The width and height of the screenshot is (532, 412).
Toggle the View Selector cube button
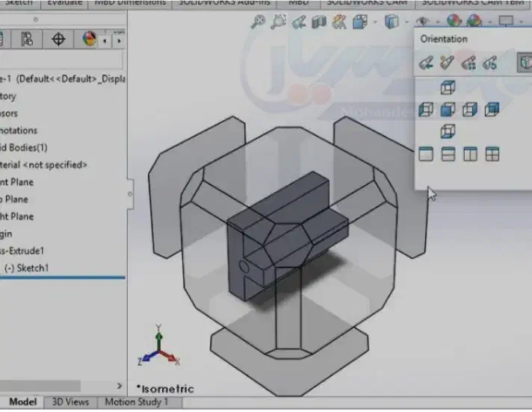tap(525, 63)
